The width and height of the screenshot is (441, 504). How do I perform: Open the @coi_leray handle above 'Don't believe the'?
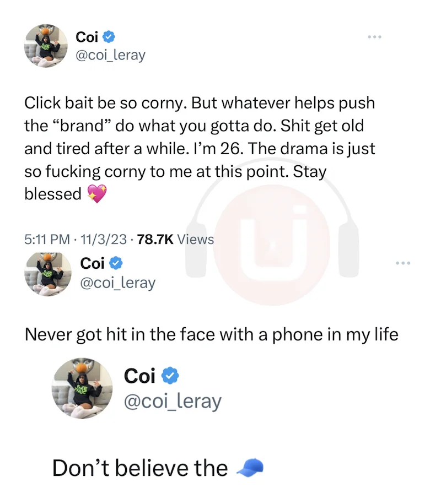[173, 402]
